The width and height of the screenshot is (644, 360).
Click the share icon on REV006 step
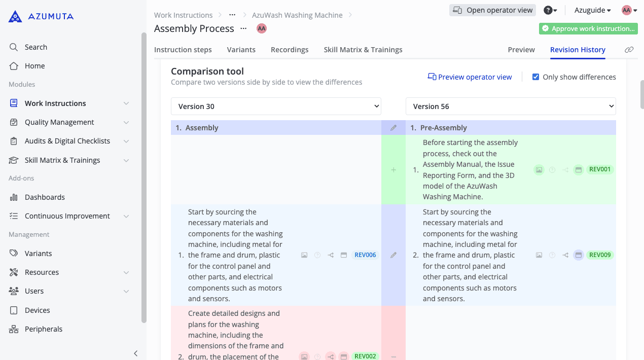pyautogui.click(x=331, y=255)
